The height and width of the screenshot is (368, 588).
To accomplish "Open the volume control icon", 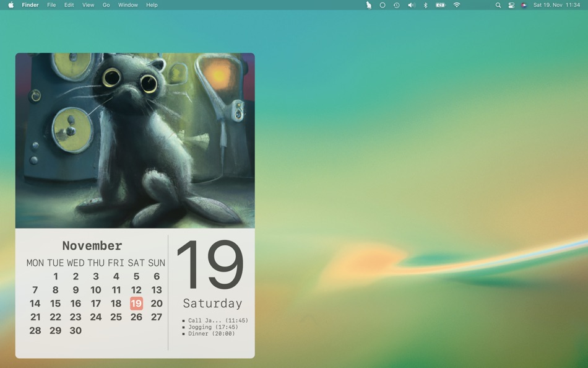I will pos(412,5).
